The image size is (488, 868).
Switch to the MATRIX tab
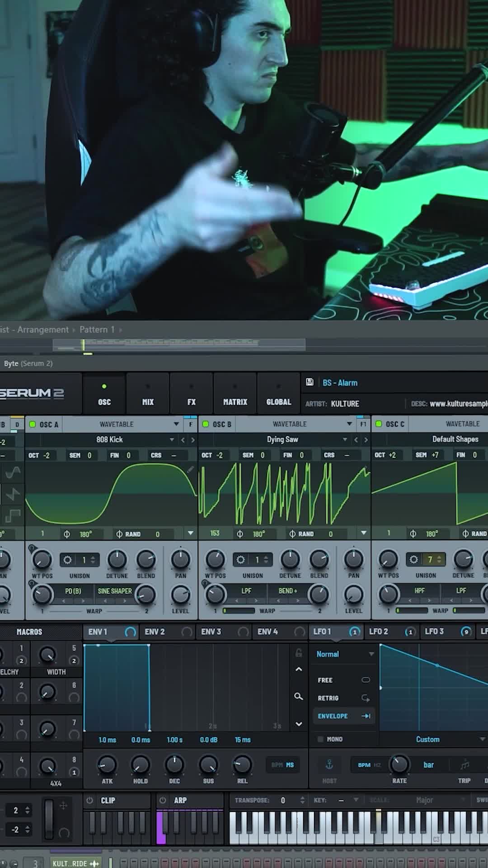[x=235, y=394]
